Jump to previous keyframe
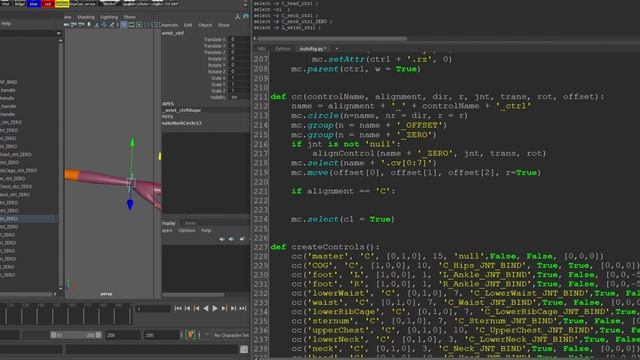This screenshot has height=360, width=640. [196, 308]
